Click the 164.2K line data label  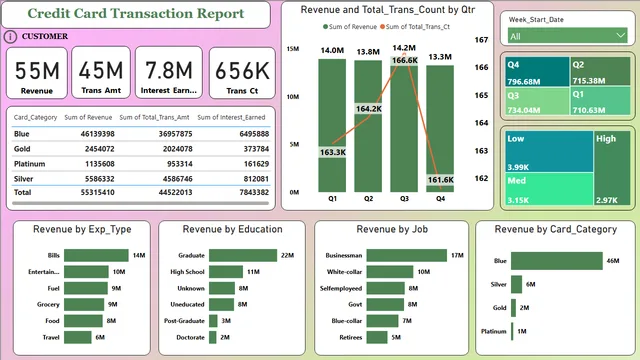[369, 109]
